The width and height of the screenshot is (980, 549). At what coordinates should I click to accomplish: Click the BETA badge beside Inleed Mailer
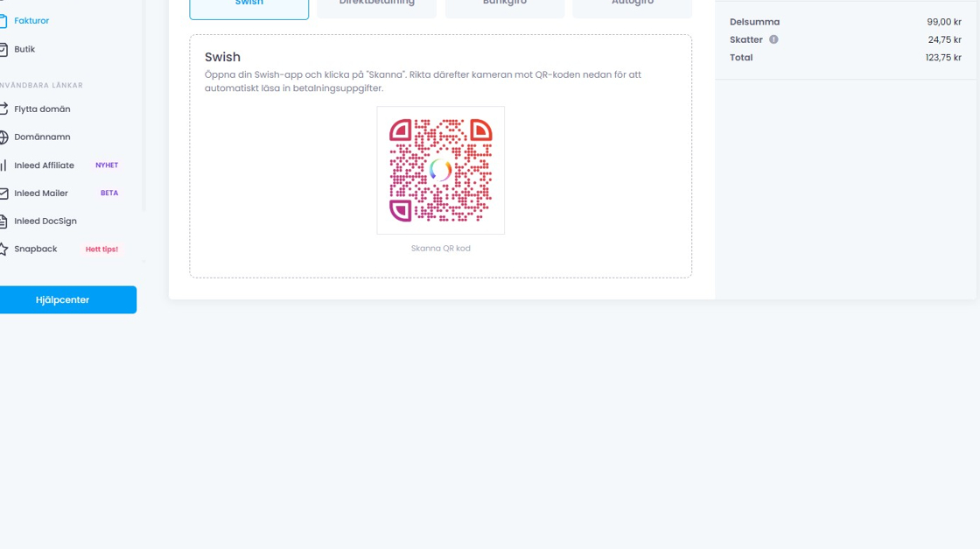click(x=109, y=194)
